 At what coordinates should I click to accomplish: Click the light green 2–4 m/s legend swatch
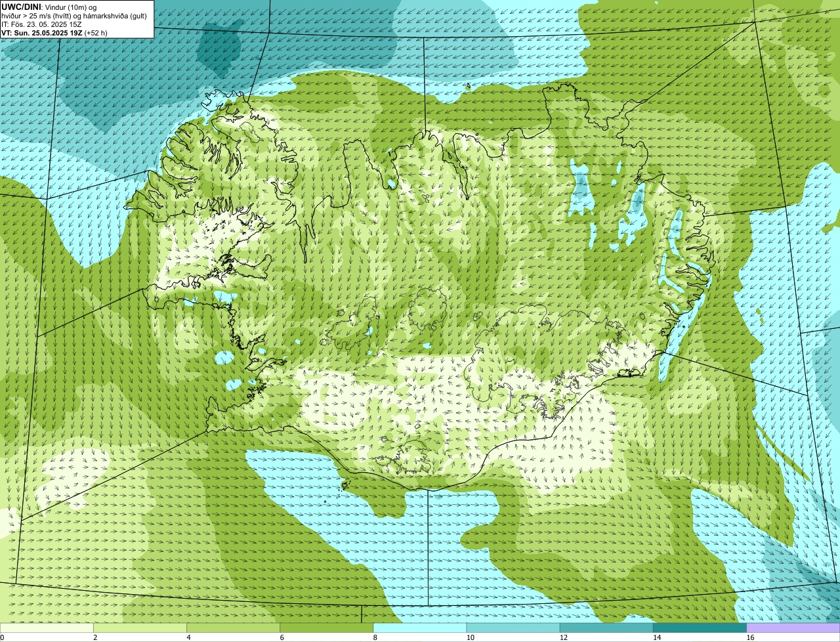click(140, 628)
